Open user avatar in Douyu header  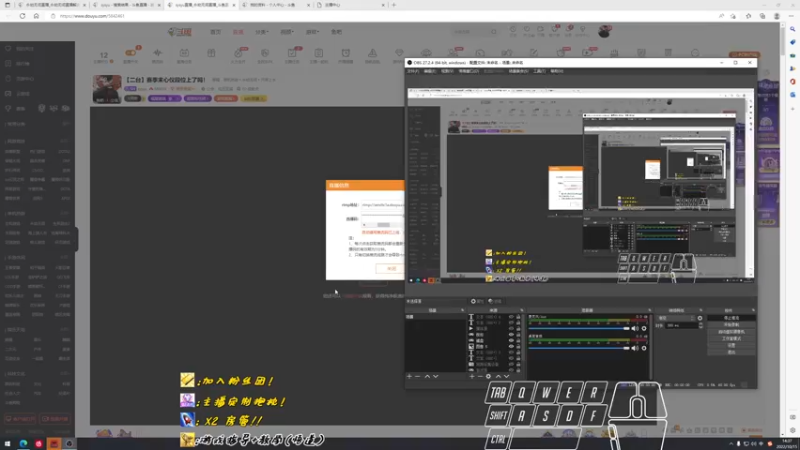pyautogui.click(x=604, y=32)
